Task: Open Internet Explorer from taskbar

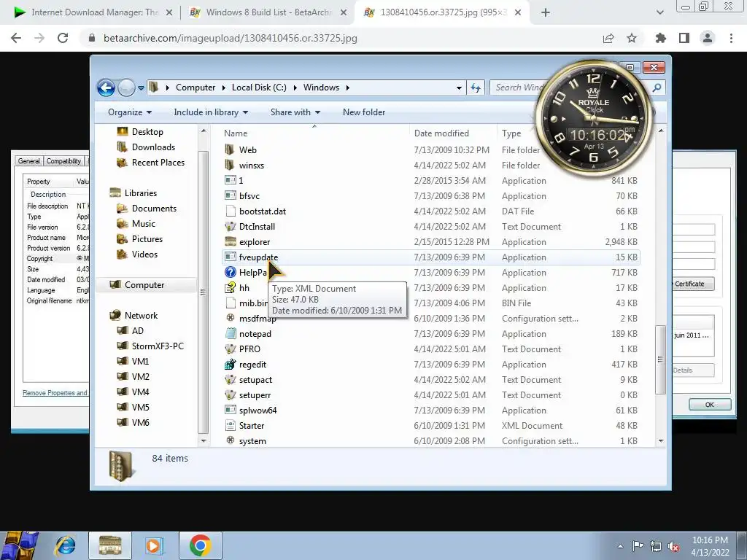Action: (x=65, y=545)
